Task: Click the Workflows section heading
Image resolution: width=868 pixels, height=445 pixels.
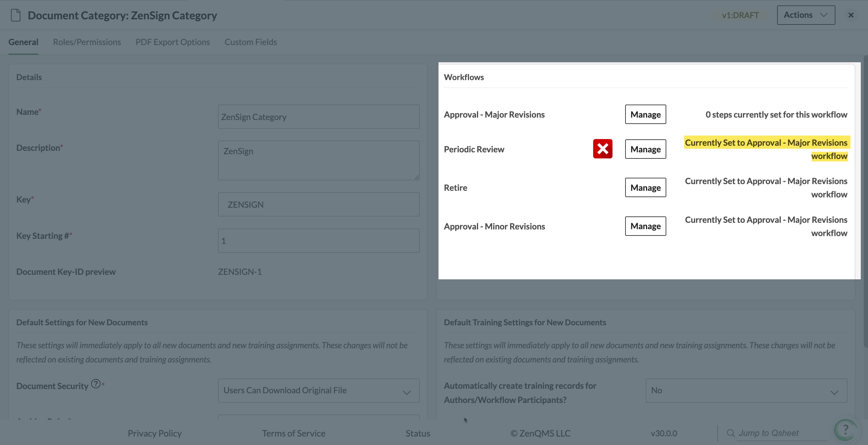Action: click(x=464, y=77)
